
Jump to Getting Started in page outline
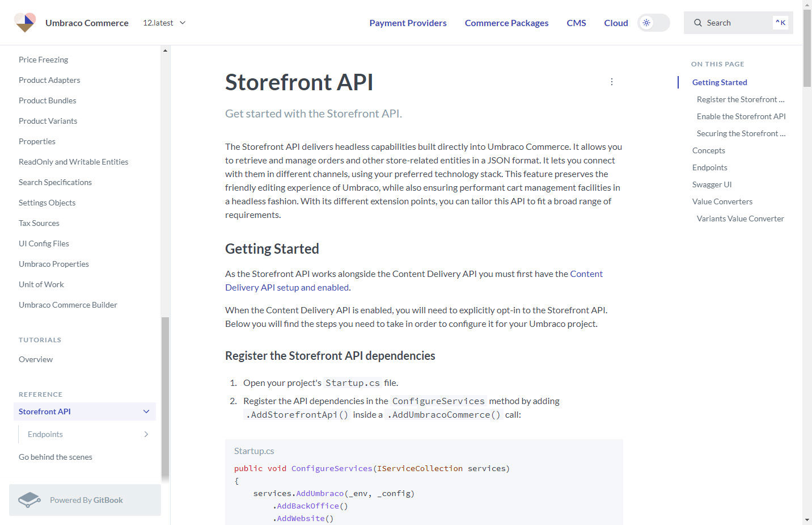[x=720, y=82]
